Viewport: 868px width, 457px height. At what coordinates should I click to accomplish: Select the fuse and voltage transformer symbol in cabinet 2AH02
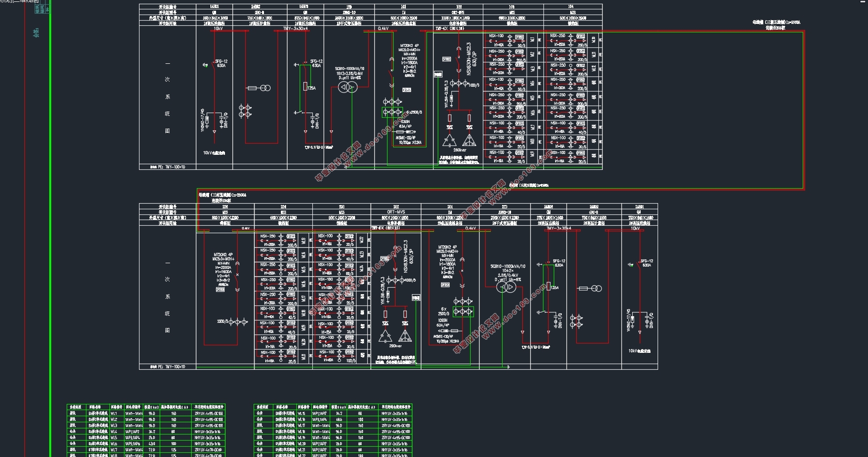pos(589,289)
